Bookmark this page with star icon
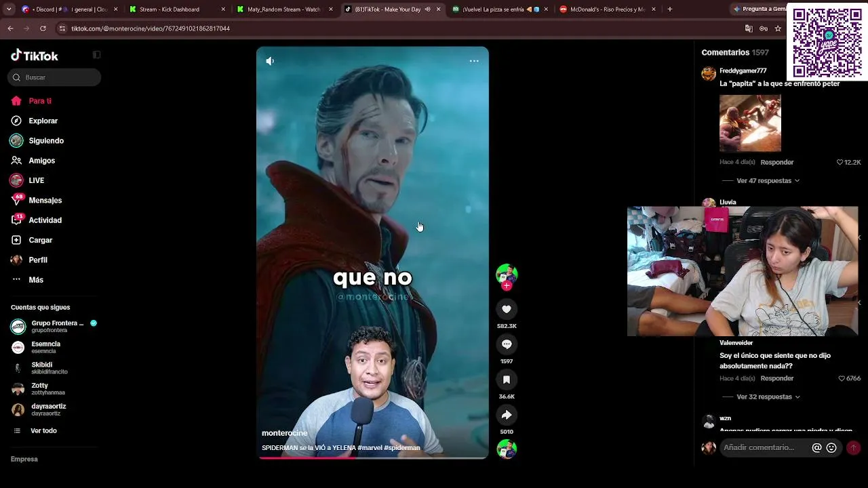The width and height of the screenshot is (868, 488). 778,28
